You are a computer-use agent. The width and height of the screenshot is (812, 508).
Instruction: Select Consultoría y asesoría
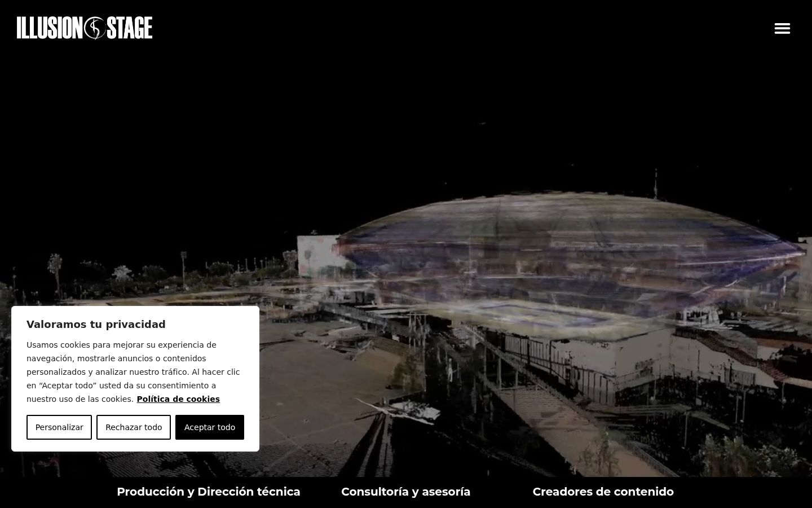point(406,492)
